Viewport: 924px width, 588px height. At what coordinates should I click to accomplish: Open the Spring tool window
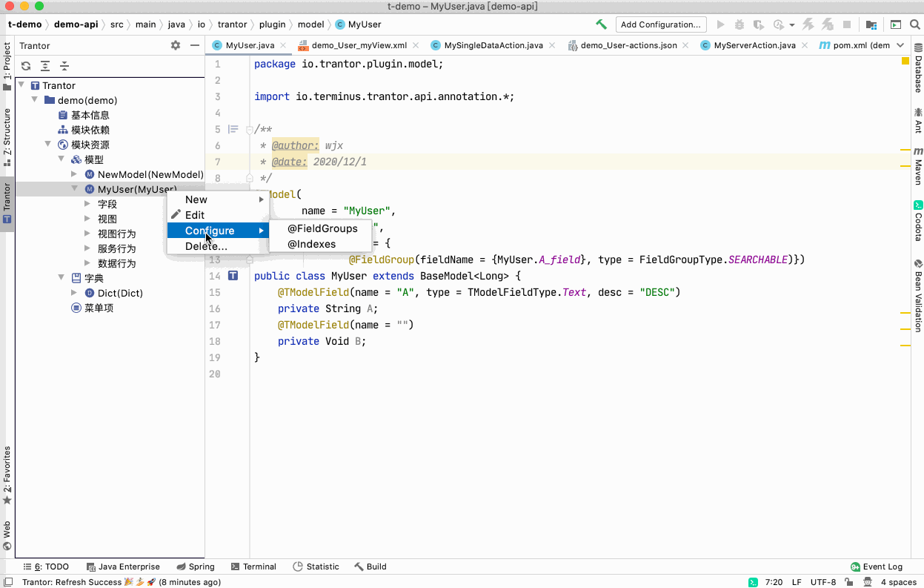click(x=195, y=566)
